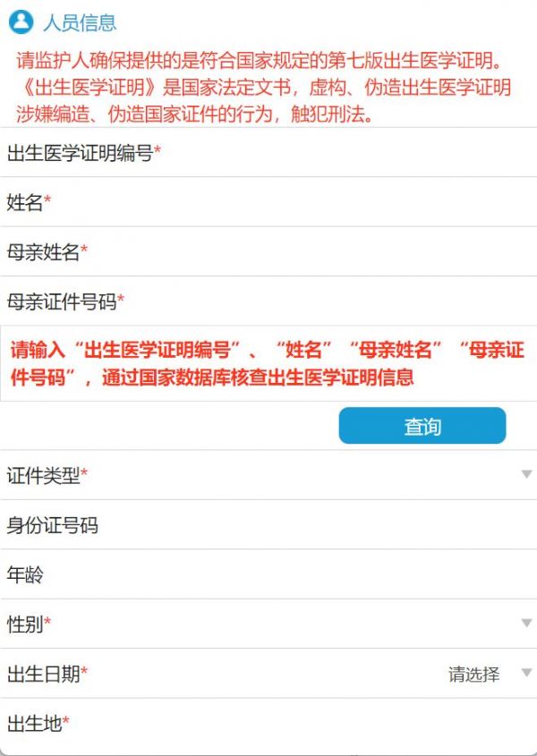Click the 查询 button
Screen dimensions: 537x756
(422, 426)
